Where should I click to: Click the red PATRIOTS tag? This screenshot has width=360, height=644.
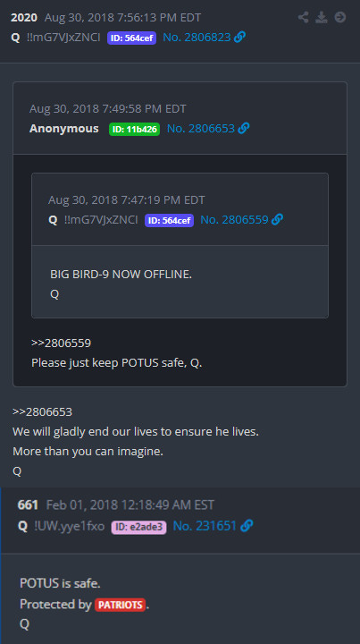pyautogui.click(x=120, y=605)
